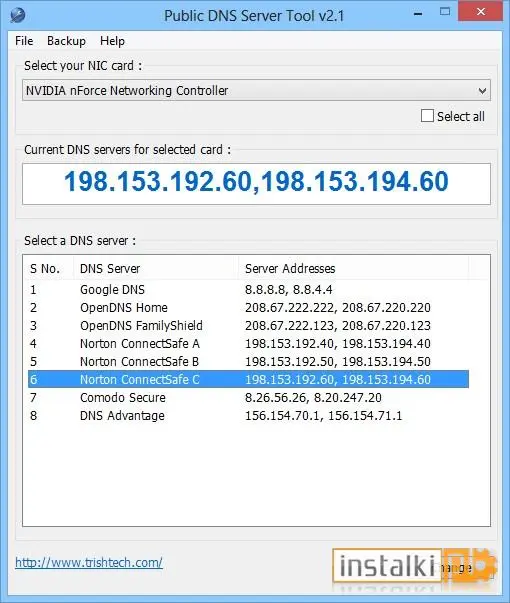Click the S No. column header
The width and height of the screenshot is (510, 603).
click(x=48, y=268)
